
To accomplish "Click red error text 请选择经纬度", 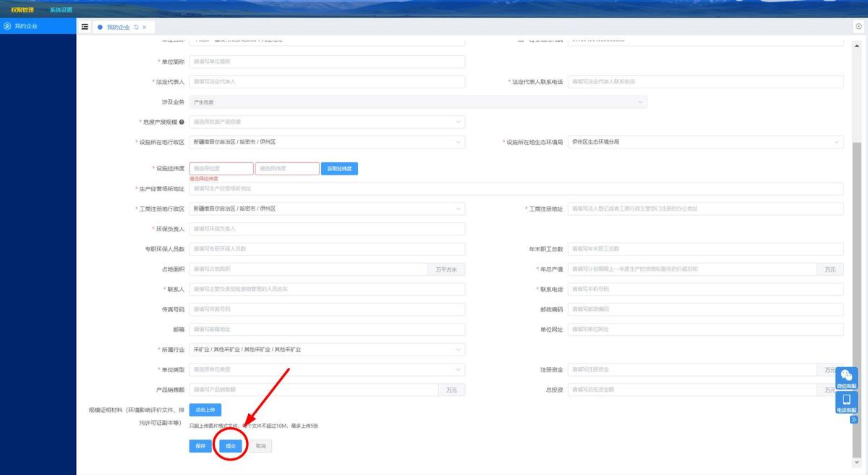I will tap(204, 179).
